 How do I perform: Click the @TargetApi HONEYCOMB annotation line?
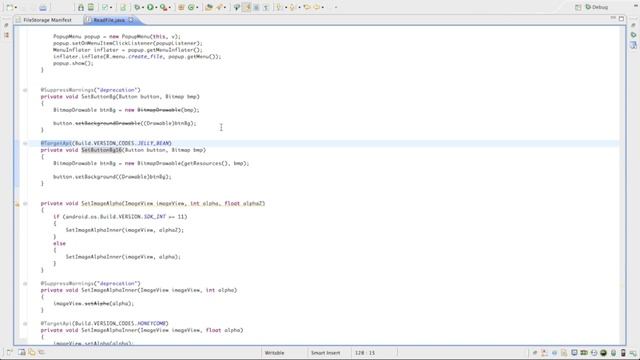(x=104, y=324)
